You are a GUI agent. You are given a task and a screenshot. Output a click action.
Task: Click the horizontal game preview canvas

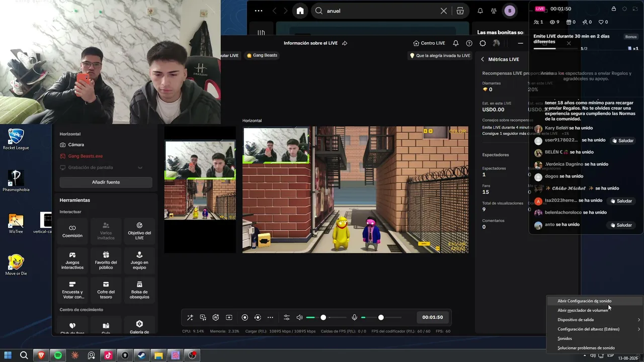pyautogui.click(x=356, y=190)
